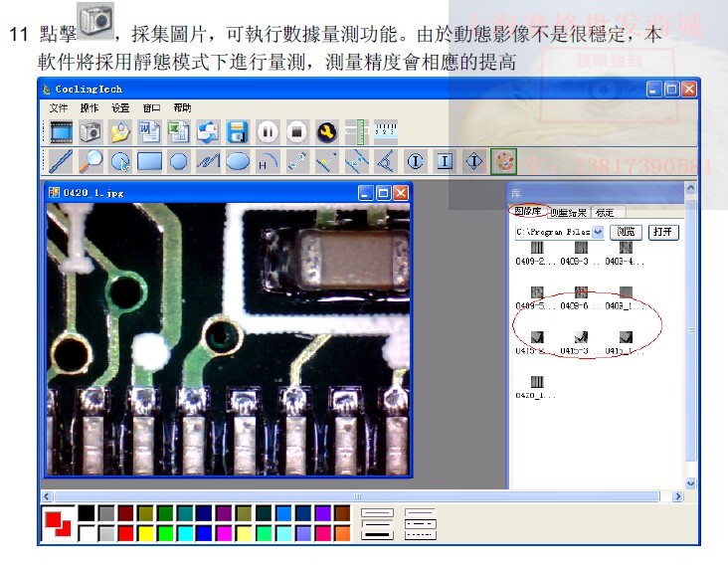Viewport: 728px width, 567px height.
Task: Click the send by email icon
Action: pos(208,132)
